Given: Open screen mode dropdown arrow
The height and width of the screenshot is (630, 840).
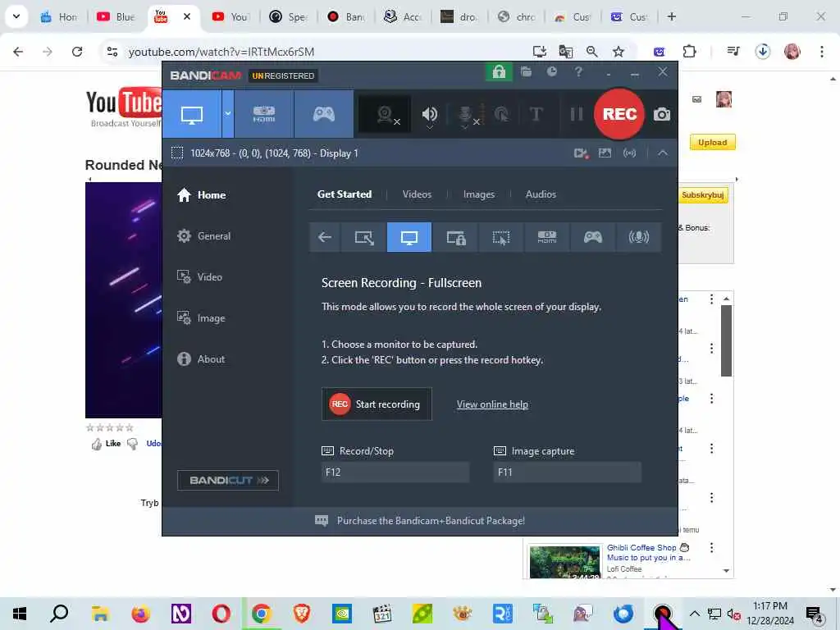Looking at the screenshot, I should coord(228,114).
